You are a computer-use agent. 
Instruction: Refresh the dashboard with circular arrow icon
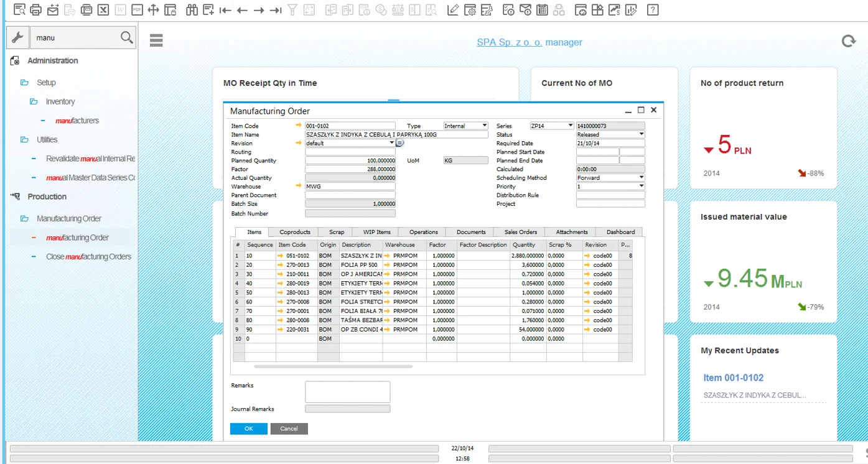tap(849, 42)
